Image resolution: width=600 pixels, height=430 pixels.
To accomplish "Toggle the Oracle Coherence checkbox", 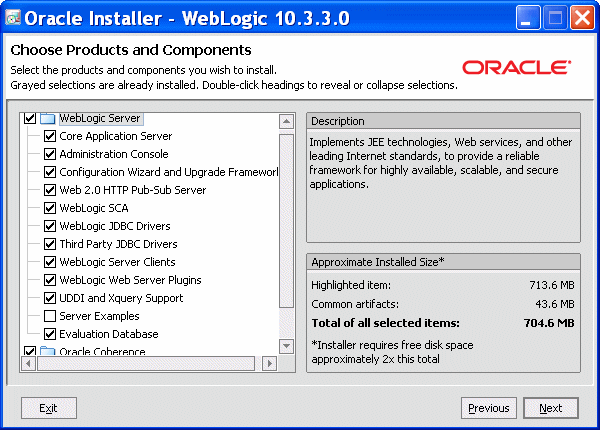I will 30,351.
